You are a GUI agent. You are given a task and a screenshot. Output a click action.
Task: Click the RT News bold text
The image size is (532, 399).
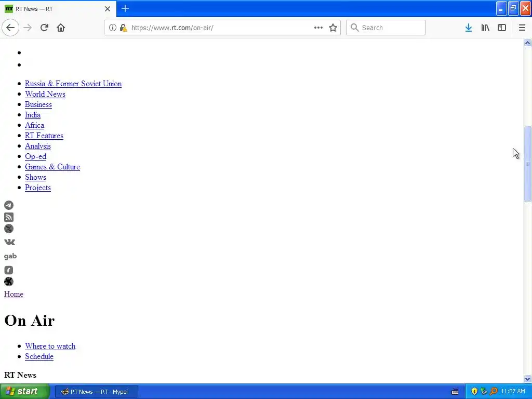point(20,375)
